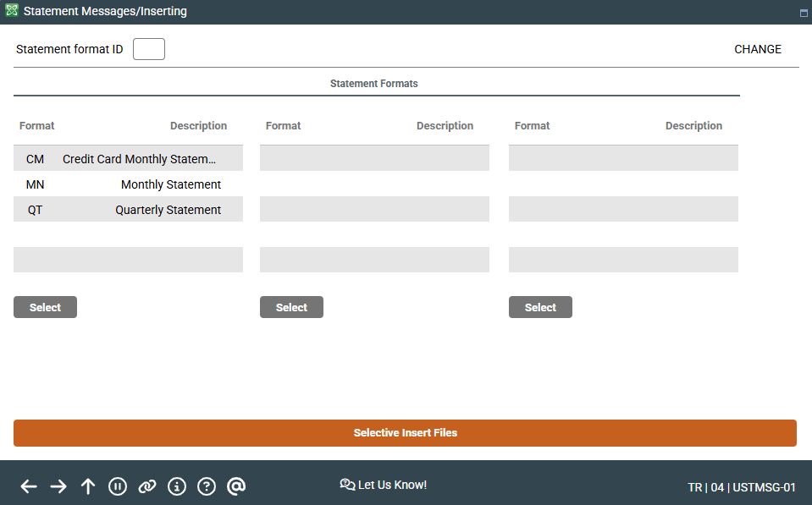Image resolution: width=812 pixels, height=505 pixels.
Task: Open the question mark help icon
Action: coord(207,486)
